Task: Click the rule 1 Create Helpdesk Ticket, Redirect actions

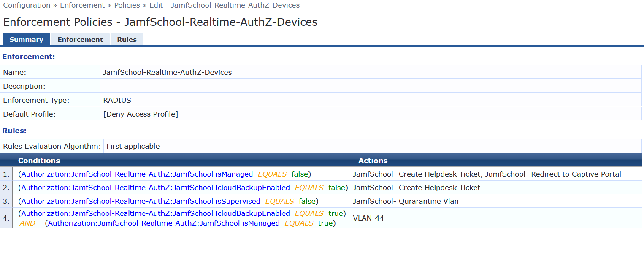Action: coord(487,174)
